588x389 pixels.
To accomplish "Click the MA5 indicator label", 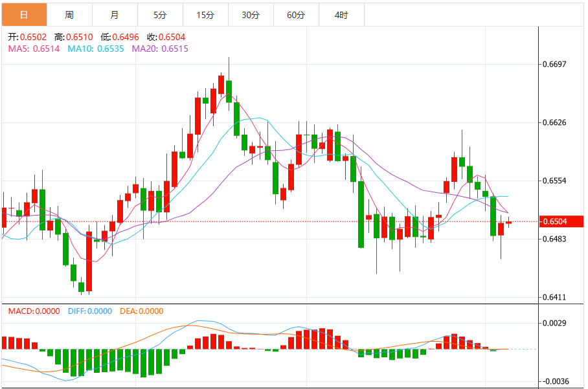I will (34, 49).
